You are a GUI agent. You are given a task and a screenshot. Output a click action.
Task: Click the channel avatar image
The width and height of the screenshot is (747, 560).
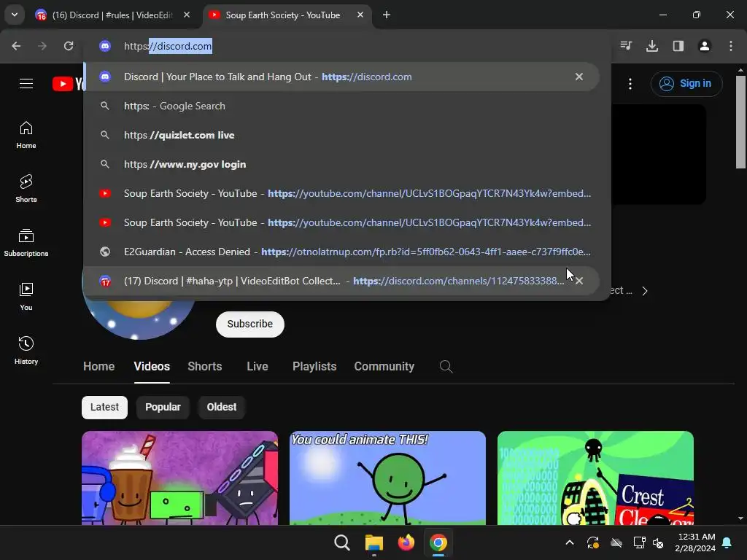point(139,319)
